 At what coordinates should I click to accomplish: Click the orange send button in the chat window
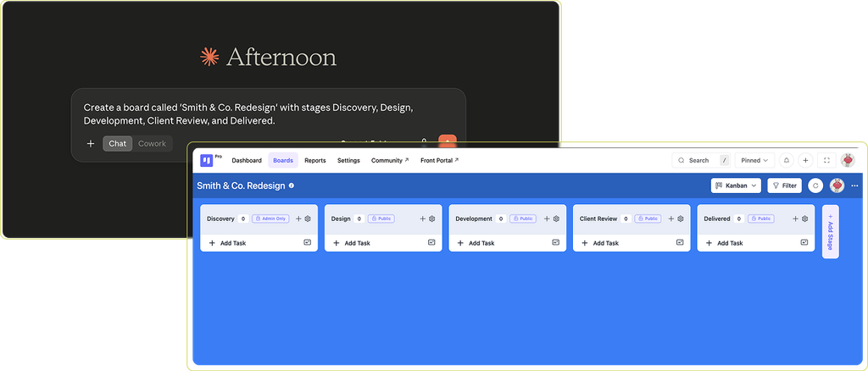tap(448, 141)
